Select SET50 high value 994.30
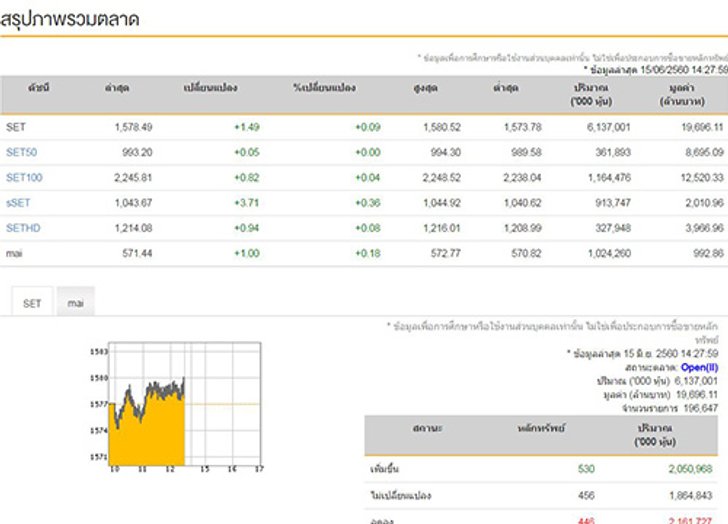728x524 pixels. click(445, 152)
